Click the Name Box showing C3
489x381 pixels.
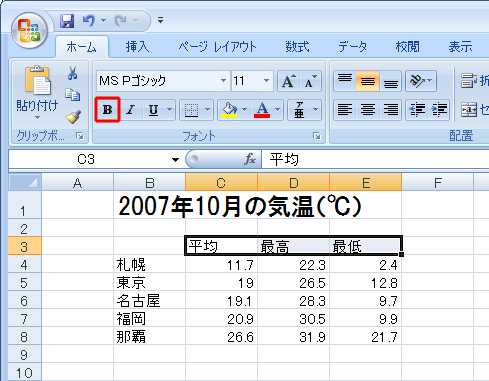[86, 160]
